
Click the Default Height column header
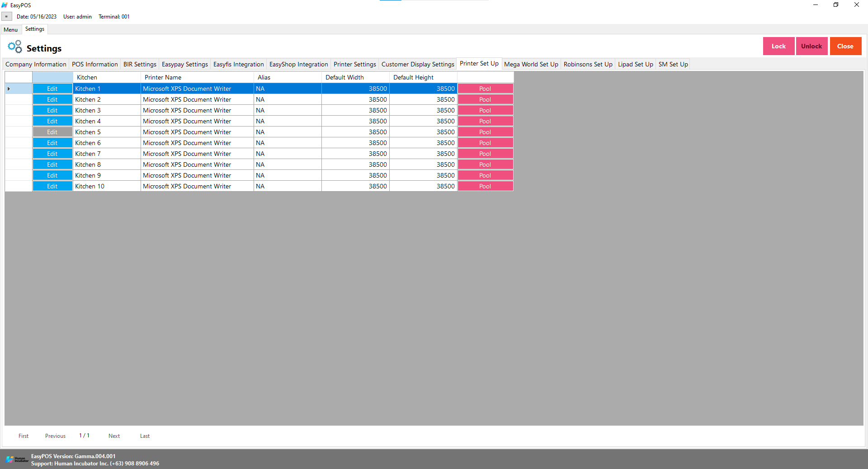pyautogui.click(x=423, y=77)
